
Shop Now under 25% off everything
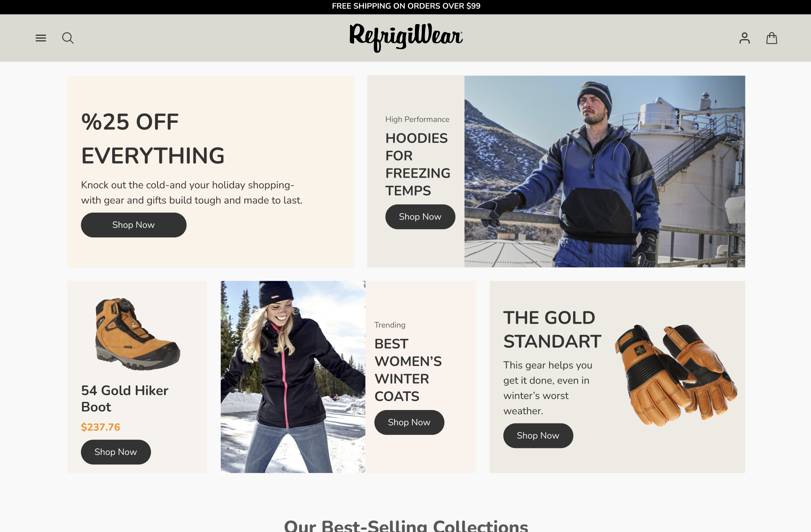pyautogui.click(x=133, y=225)
